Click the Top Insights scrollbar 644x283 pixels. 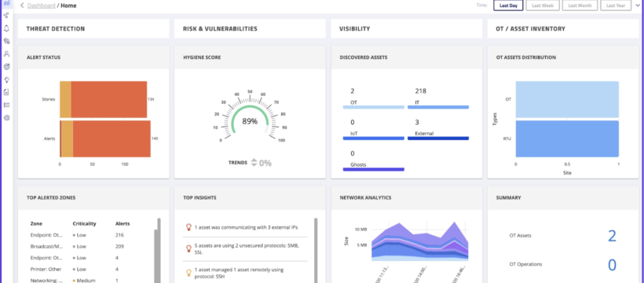click(316, 251)
